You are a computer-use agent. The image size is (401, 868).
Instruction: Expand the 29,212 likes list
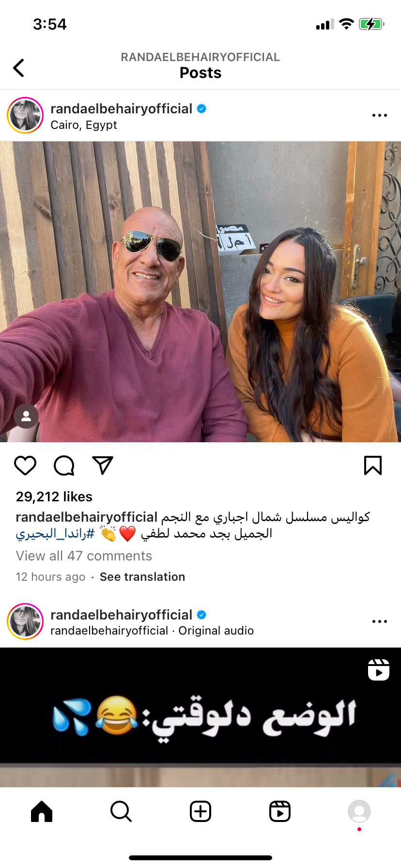point(54,496)
